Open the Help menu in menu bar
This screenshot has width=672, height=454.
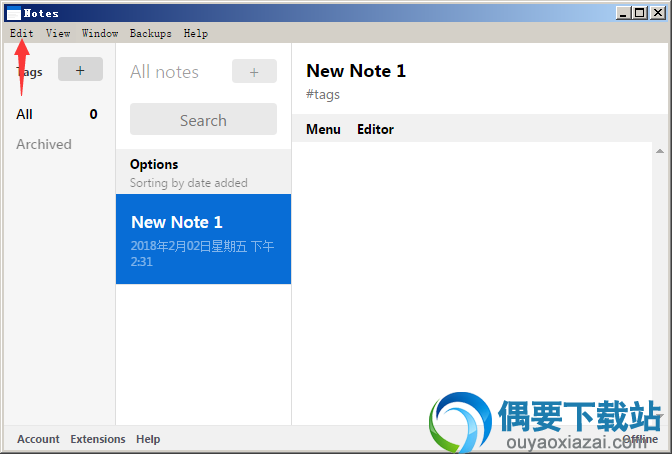(x=196, y=33)
